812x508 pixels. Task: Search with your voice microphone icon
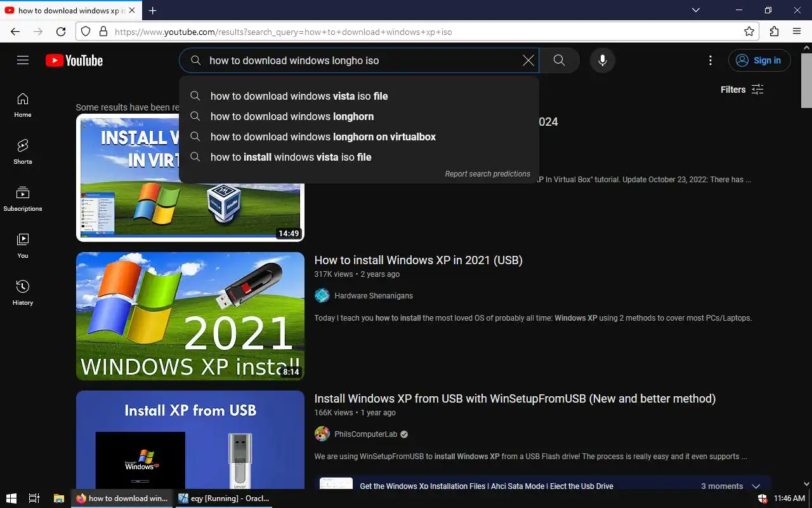603,60
